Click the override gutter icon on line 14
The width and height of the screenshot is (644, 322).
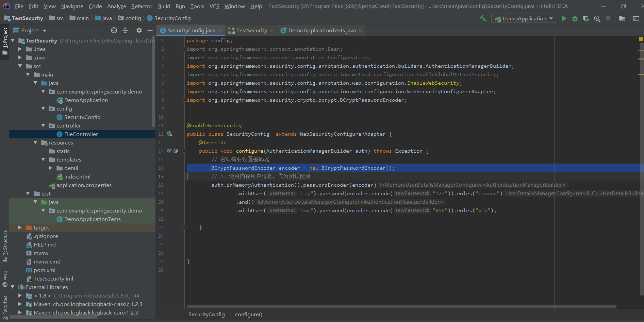click(x=169, y=151)
